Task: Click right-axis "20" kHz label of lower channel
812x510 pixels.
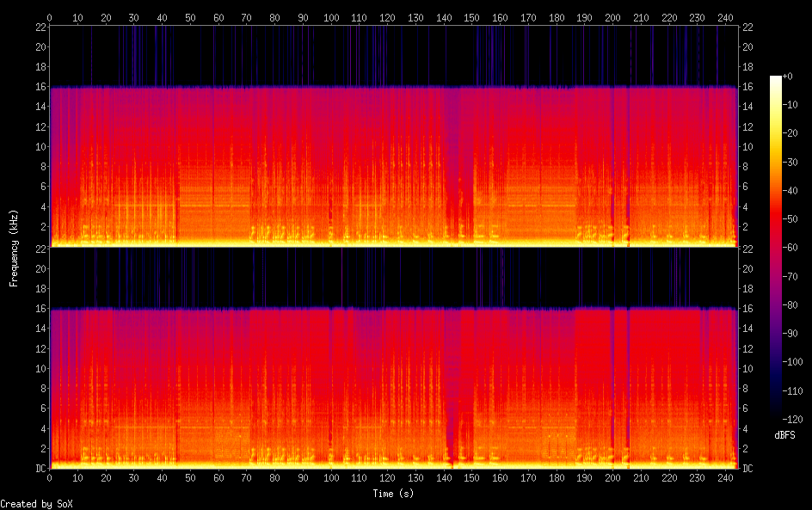Action: pos(747,268)
